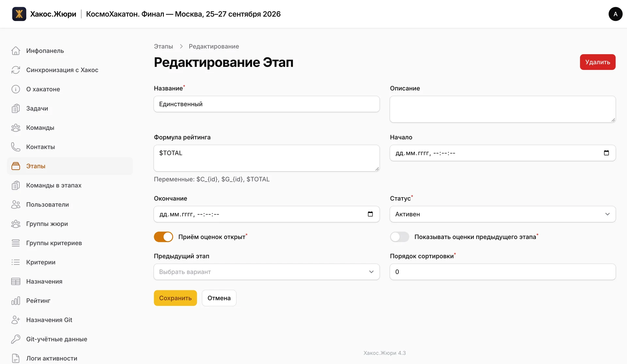
Task: Enable Показывать оценки предыдущего этапа switch
Action: pos(399,237)
